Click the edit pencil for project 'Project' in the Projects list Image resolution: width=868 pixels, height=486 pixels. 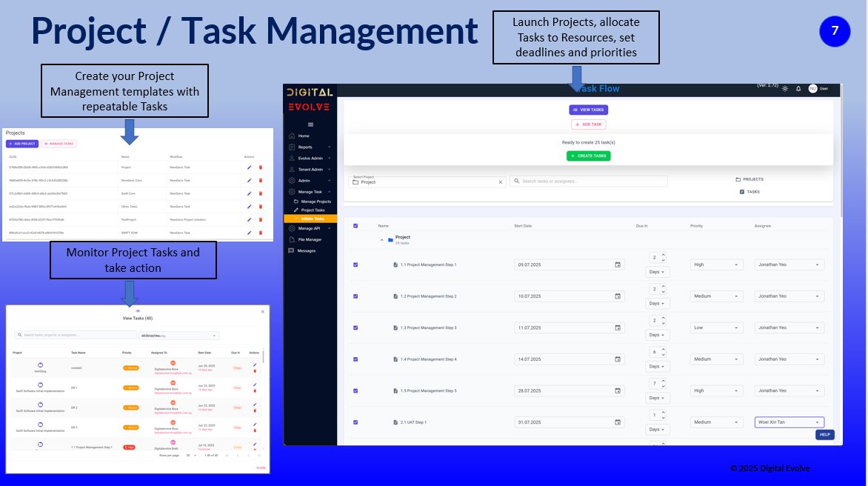pyautogui.click(x=249, y=167)
